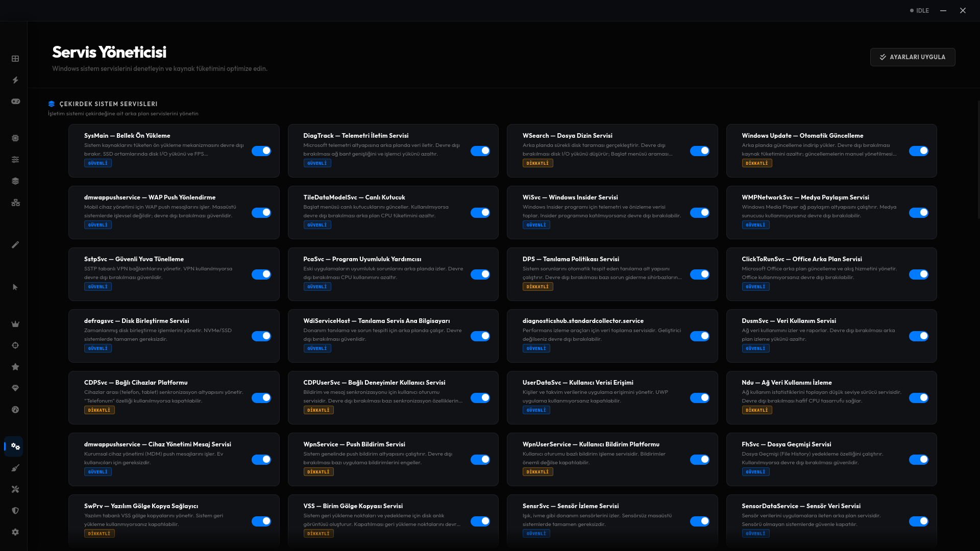Click the star sidebar icon

pos(15,367)
